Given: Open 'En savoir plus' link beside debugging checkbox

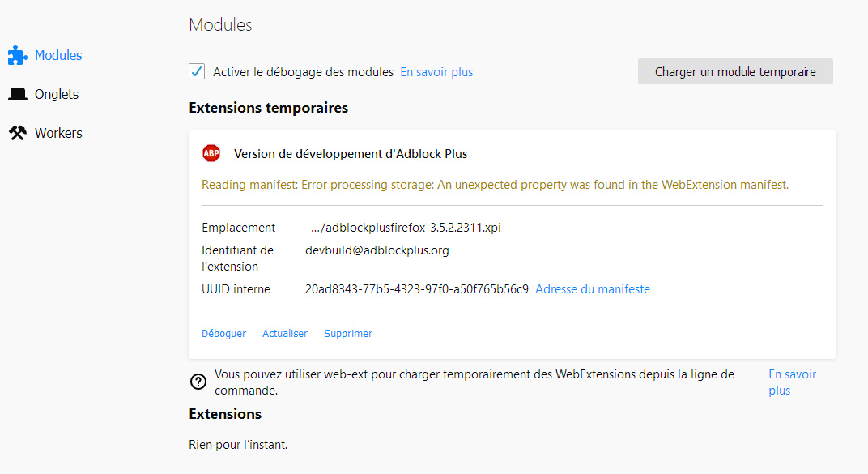Looking at the screenshot, I should (x=436, y=72).
